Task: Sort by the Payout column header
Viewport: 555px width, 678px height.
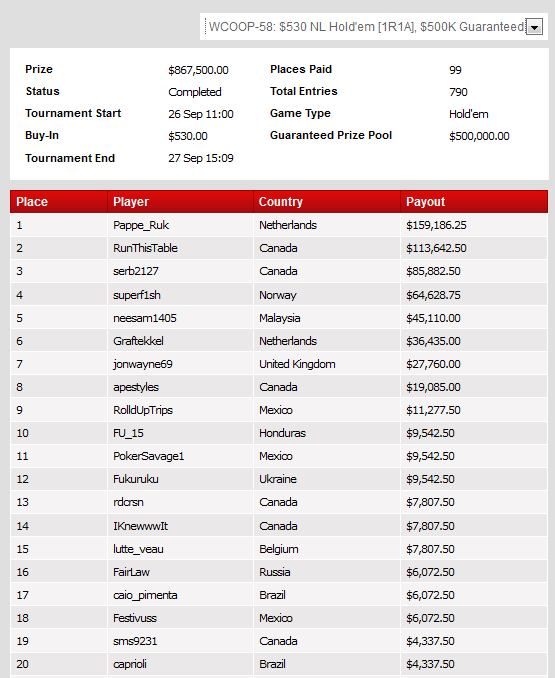Action: pos(425,202)
